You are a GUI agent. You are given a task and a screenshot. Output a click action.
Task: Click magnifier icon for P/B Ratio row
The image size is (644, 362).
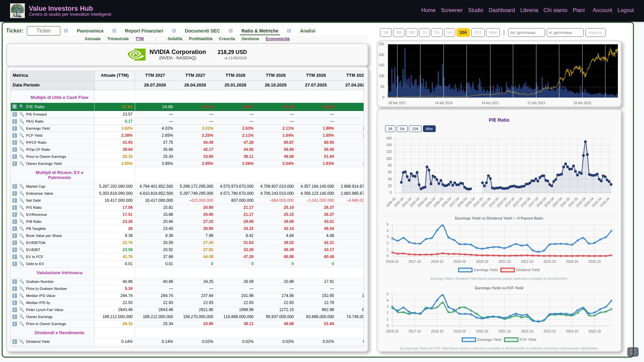tap(21, 222)
